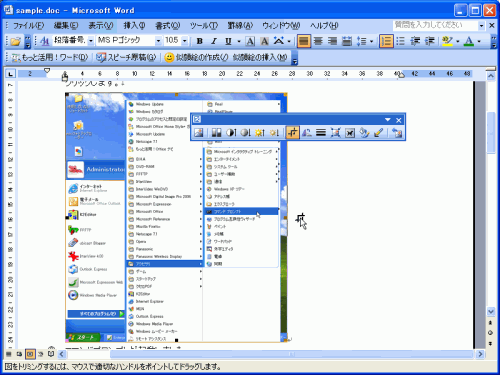
Task: Open the ファイル(F) menu
Action: point(29,25)
